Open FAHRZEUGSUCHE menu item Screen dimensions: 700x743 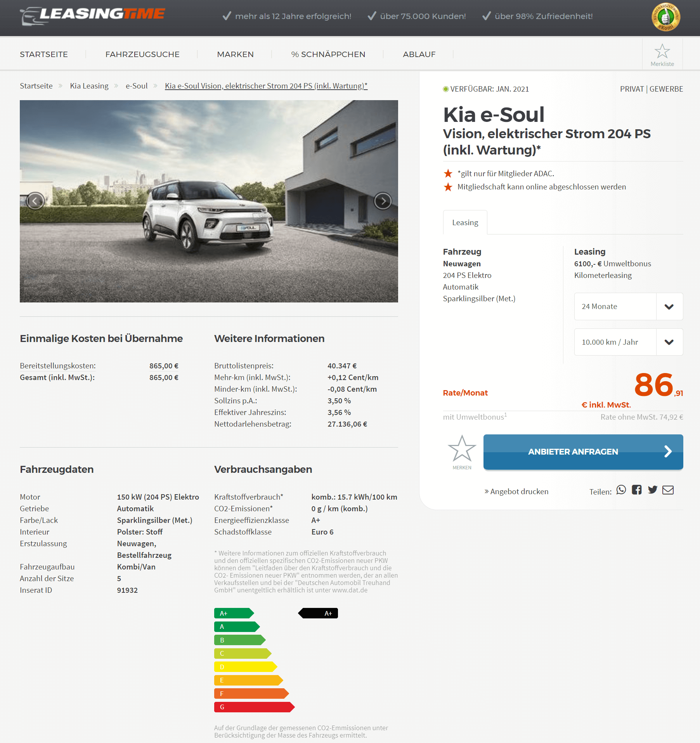point(142,54)
